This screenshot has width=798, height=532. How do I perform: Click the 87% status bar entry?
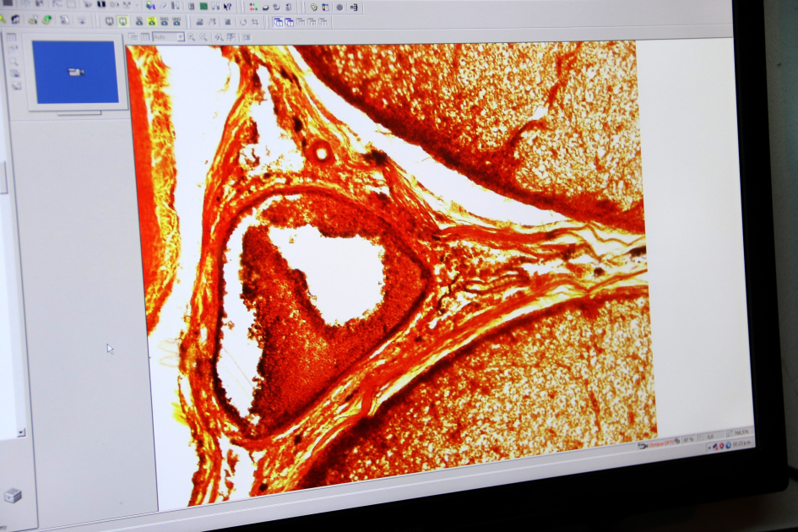(x=688, y=438)
